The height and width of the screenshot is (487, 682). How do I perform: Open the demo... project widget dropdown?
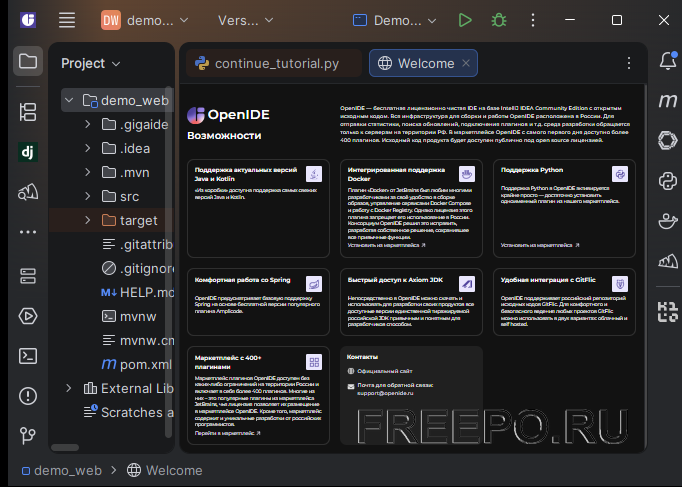click(x=145, y=20)
